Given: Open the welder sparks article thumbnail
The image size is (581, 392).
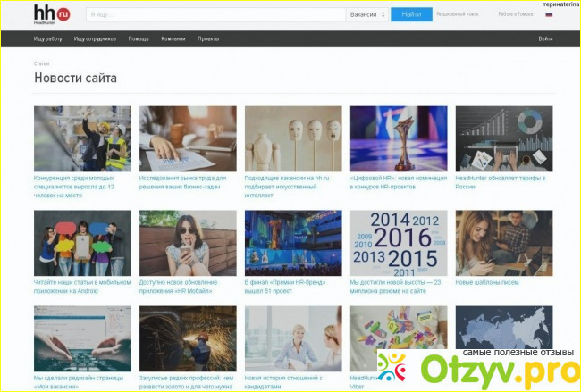Looking at the screenshot, I should coord(188,338).
